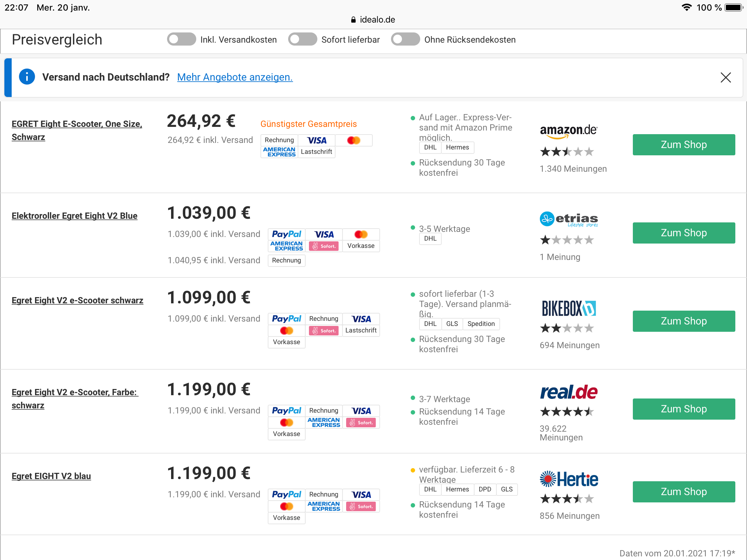This screenshot has width=747, height=560.
Task: Close the Versand nach Deutschland banner
Action: point(725,77)
